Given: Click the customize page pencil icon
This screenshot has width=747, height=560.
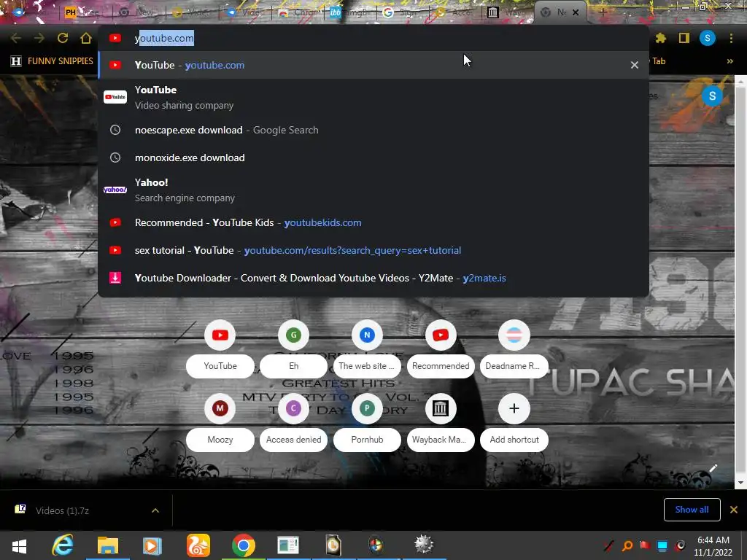Looking at the screenshot, I should [713, 469].
